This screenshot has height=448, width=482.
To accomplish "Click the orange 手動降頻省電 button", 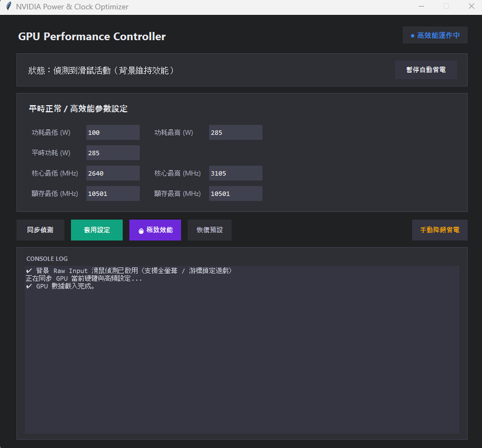I will 439,230.
